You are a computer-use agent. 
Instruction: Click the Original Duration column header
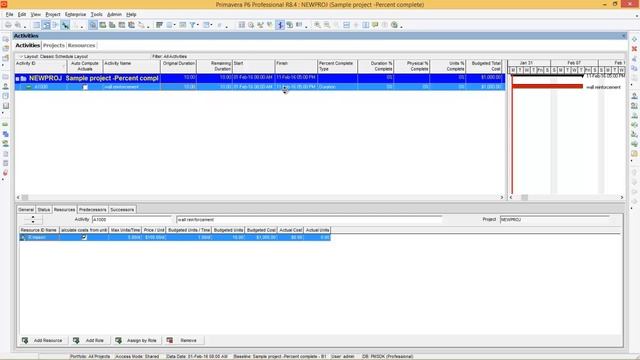click(178, 66)
